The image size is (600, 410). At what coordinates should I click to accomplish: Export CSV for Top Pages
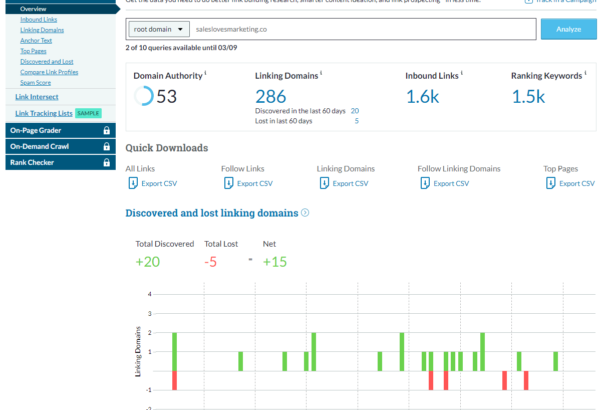(x=577, y=184)
